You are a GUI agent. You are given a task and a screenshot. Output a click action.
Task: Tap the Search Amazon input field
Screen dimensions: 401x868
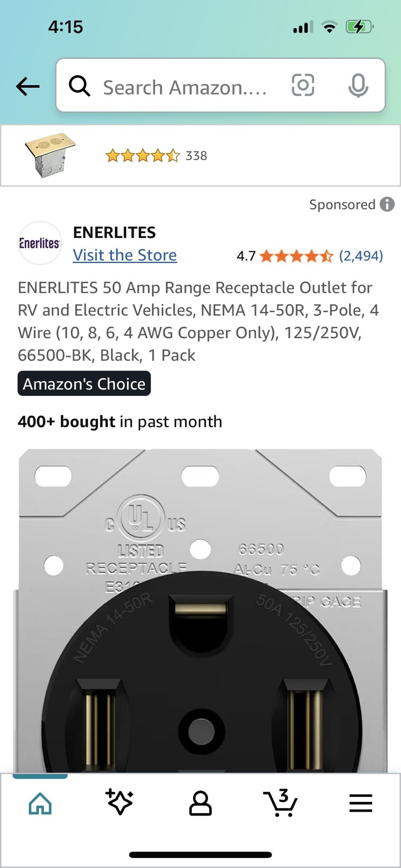[185, 87]
